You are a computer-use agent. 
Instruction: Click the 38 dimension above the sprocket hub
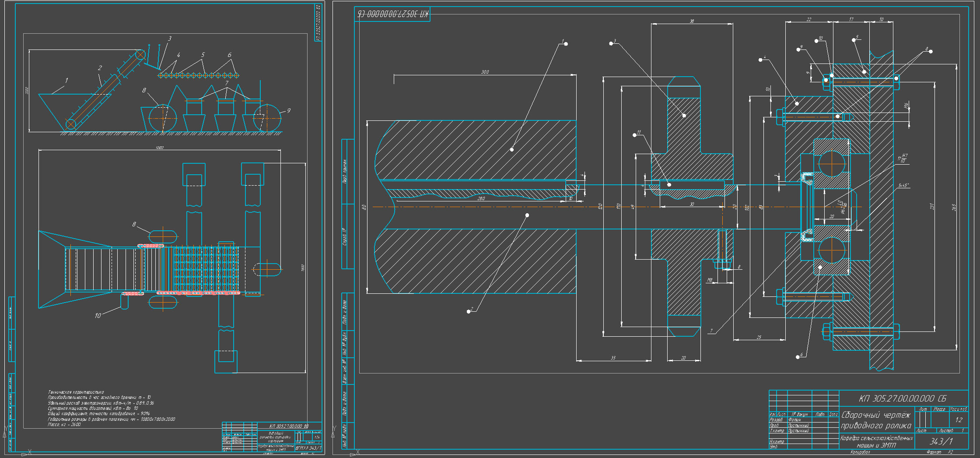pos(692,21)
